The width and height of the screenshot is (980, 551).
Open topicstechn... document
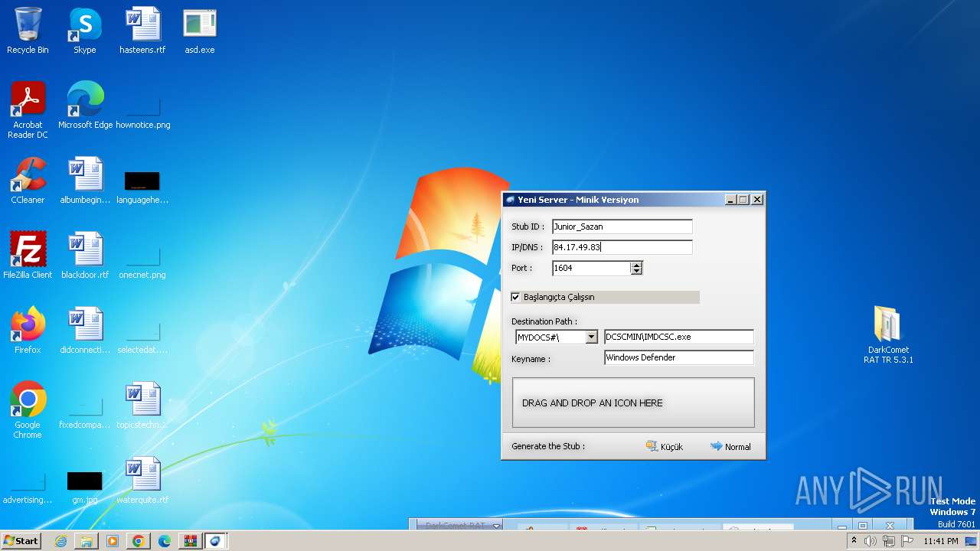[142, 406]
